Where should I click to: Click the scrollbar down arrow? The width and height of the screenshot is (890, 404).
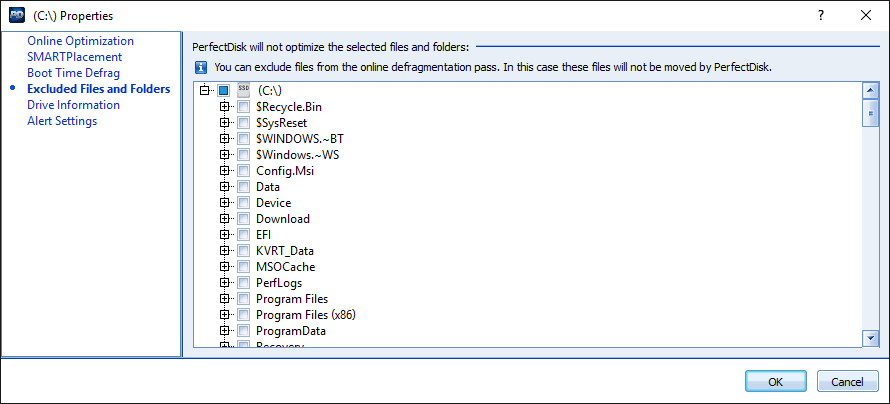(870, 339)
